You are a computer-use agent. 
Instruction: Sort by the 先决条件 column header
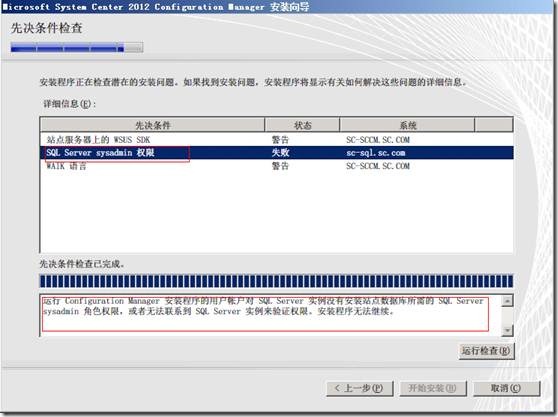click(153, 125)
